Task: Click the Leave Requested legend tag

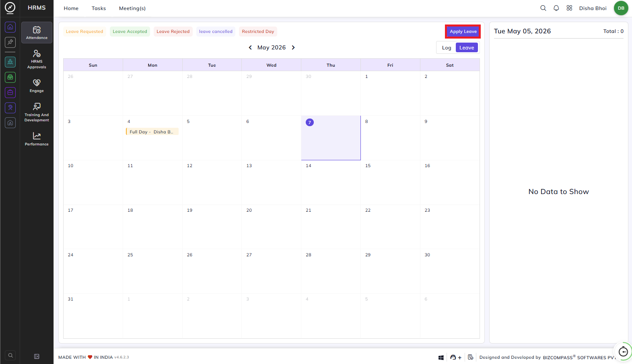Action: (84, 31)
